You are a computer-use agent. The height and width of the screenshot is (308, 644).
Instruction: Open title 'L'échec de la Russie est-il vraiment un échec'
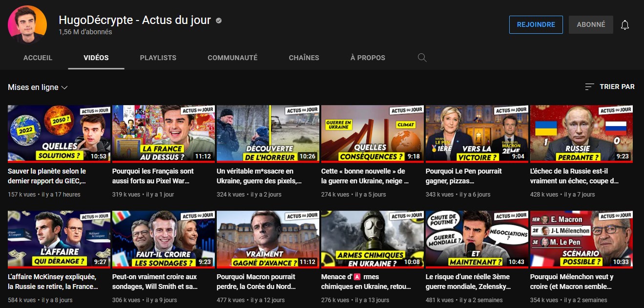[x=574, y=176]
